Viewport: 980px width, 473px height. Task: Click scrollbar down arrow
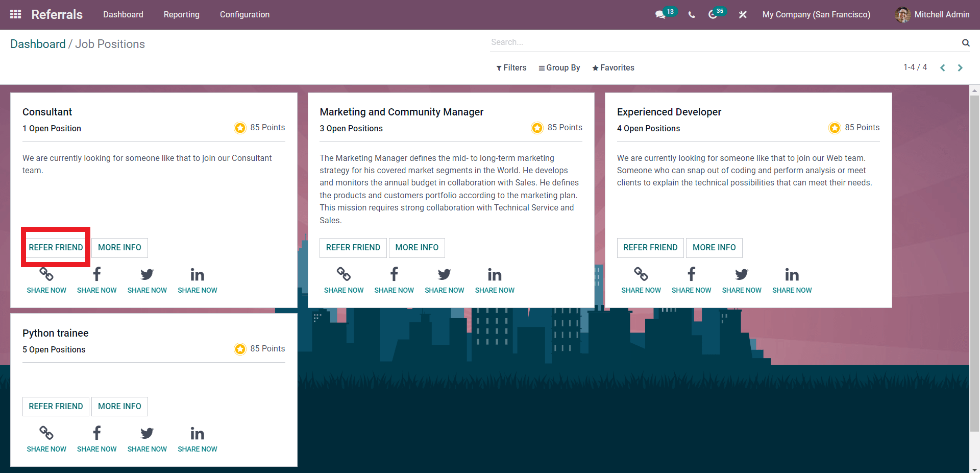(974, 469)
